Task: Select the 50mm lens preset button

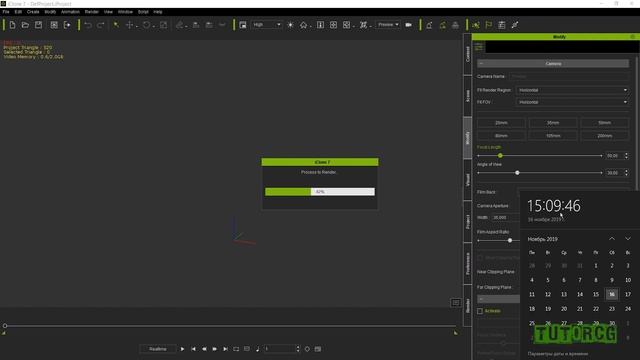Action: 604,123
